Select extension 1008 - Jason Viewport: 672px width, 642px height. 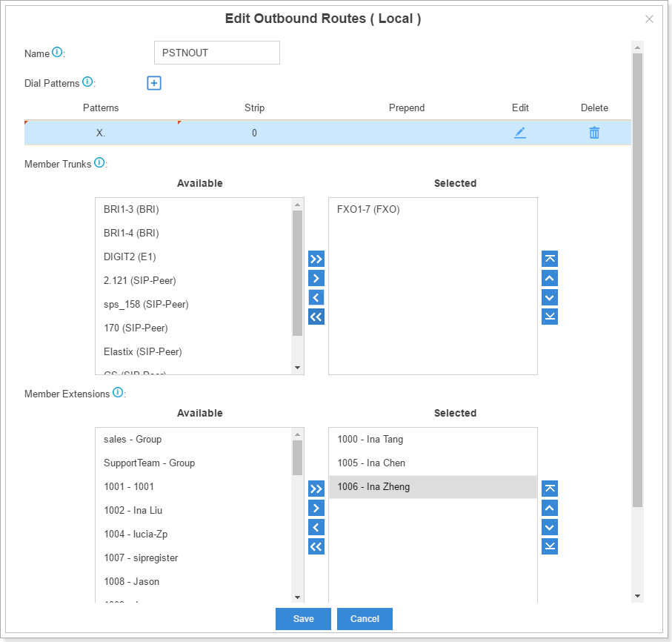193,581
